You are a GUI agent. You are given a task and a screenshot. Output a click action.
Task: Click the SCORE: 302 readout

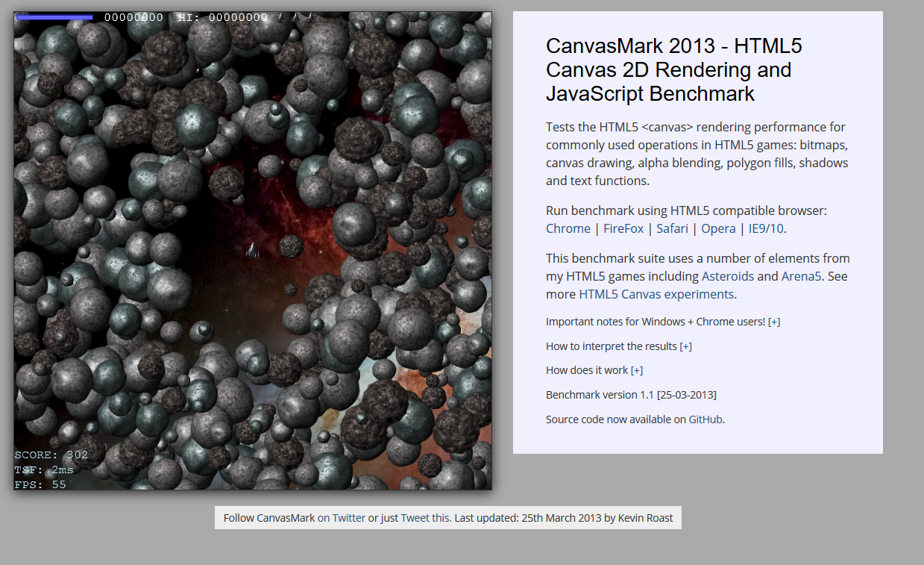pos(51,455)
